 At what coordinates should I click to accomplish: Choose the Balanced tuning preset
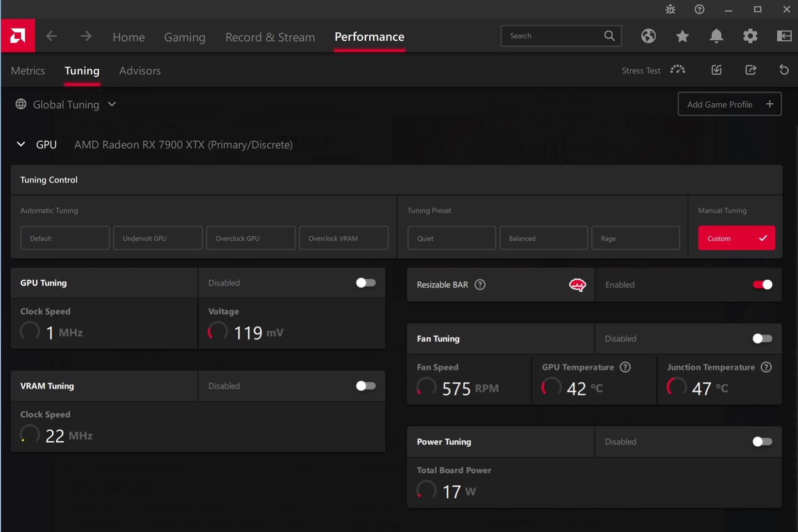[544, 238]
